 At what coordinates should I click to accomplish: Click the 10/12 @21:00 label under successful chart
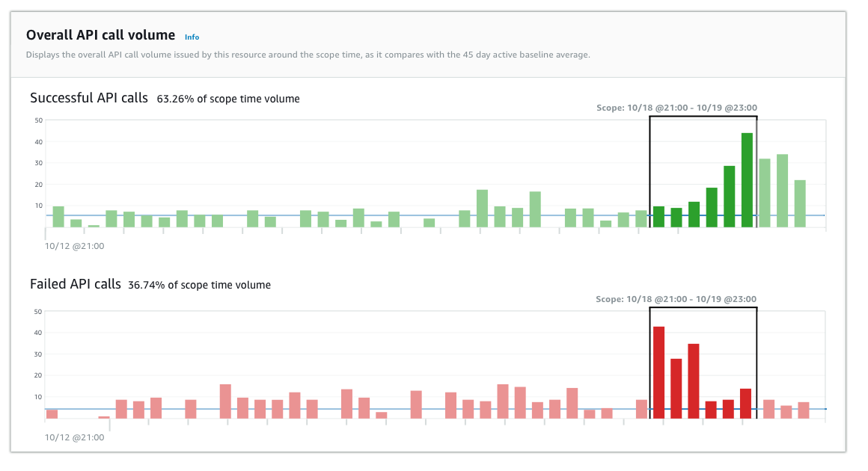(75, 245)
